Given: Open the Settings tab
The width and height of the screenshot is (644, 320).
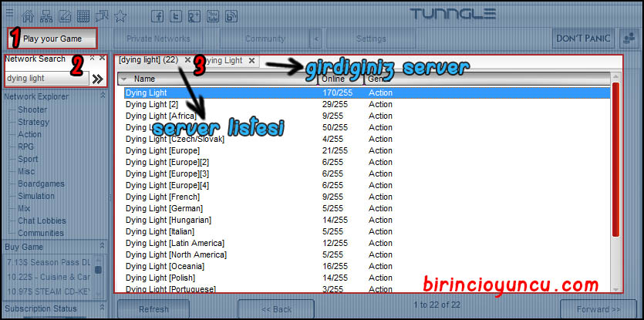Looking at the screenshot, I should coord(371,39).
